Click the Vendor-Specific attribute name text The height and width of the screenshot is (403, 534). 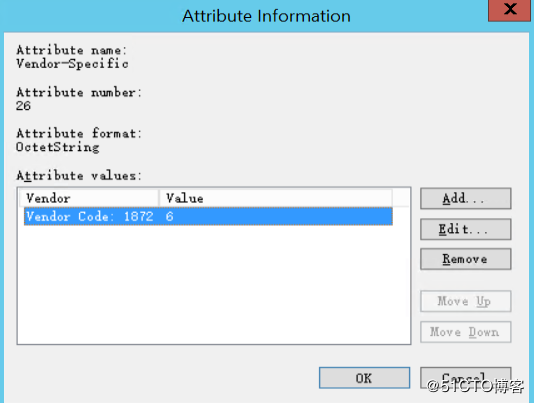tap(72, 64)
